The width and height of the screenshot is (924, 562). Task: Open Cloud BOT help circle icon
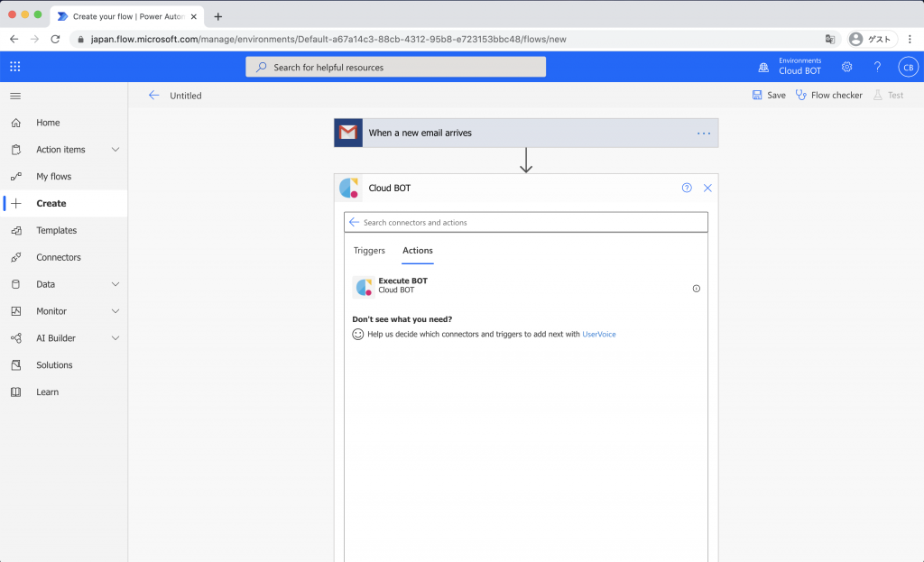pos(687,188)
